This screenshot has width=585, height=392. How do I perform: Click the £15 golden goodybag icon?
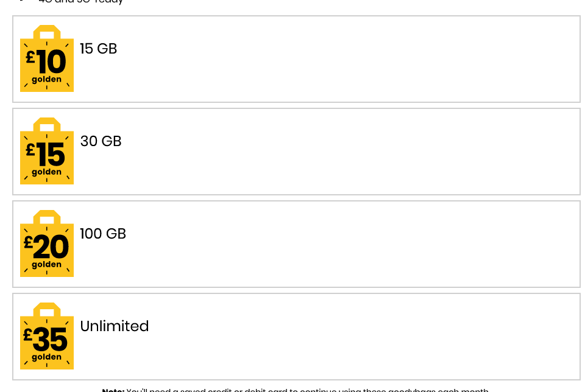47,151
